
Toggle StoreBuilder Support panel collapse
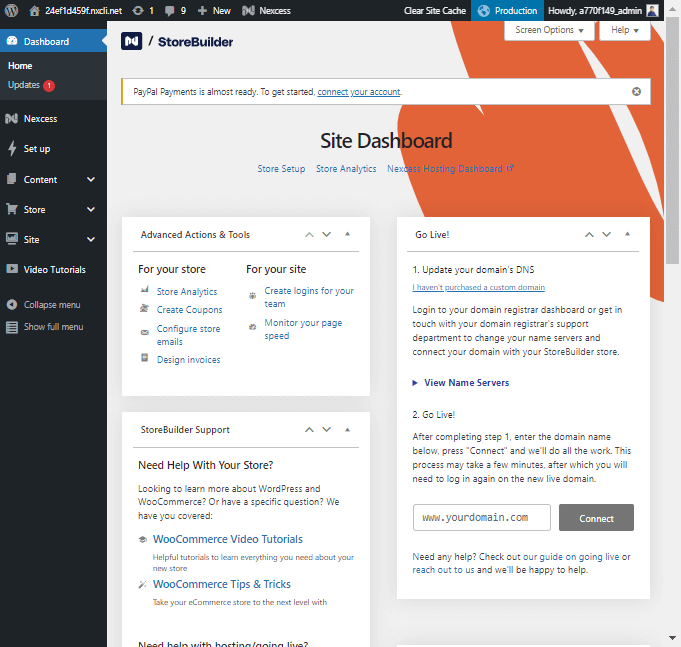click(x=347, y=429)
